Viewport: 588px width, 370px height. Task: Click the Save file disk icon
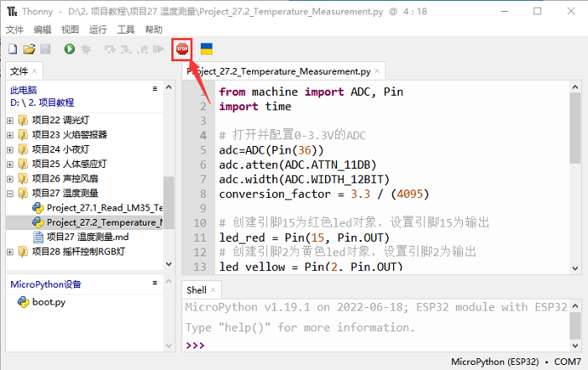pos(45,50)
